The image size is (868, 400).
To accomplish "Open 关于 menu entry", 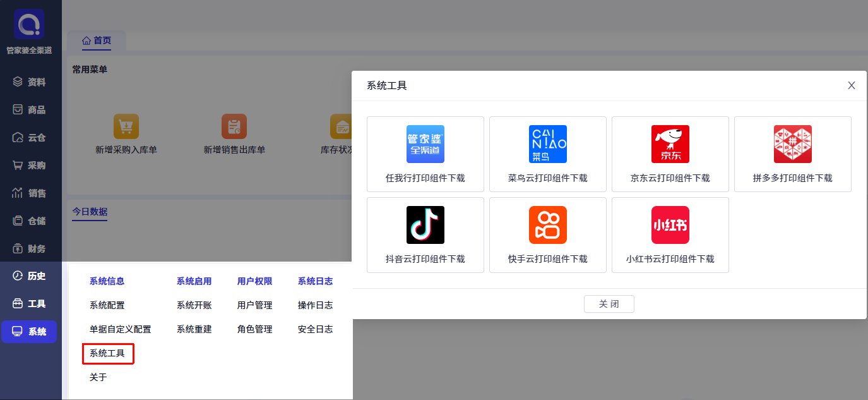I will (98, 377).
